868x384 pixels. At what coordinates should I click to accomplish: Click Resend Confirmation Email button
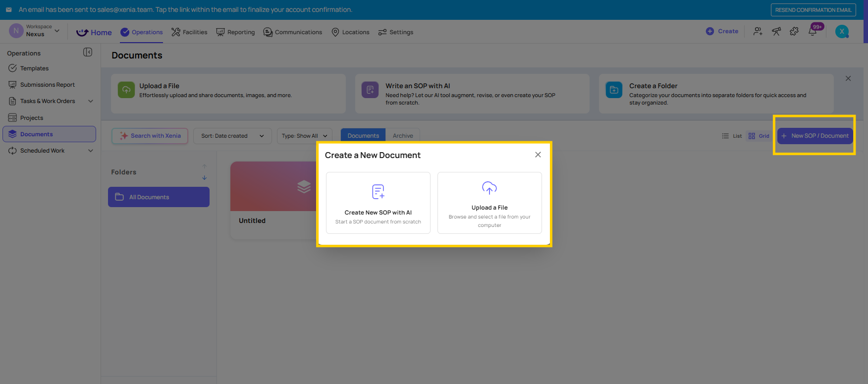[x=813, y=10]
